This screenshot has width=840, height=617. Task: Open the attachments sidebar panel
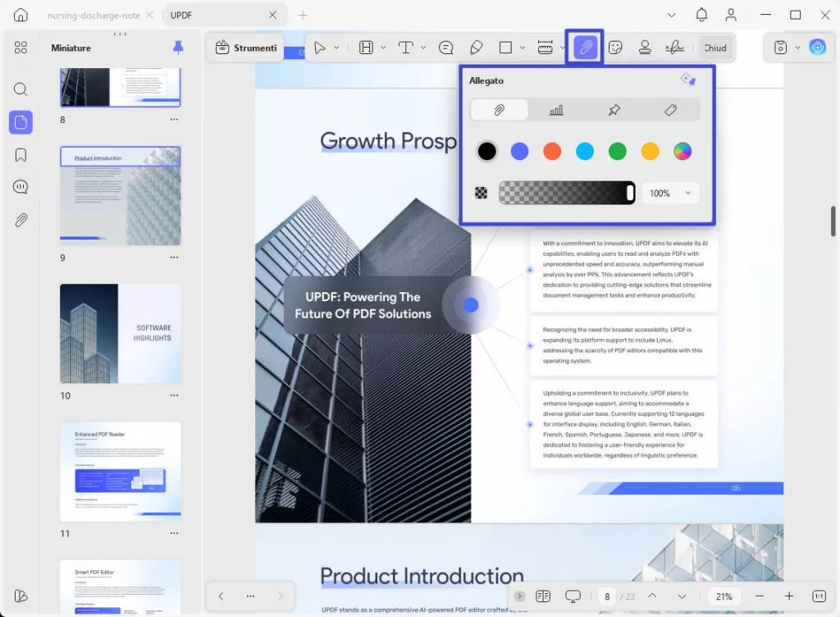[21, 220]
